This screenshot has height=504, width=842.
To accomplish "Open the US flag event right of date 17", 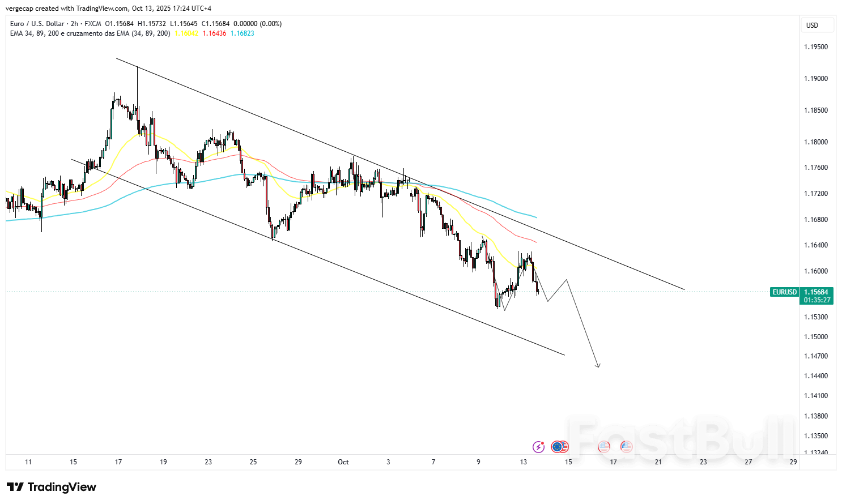I will click(626, 447).
